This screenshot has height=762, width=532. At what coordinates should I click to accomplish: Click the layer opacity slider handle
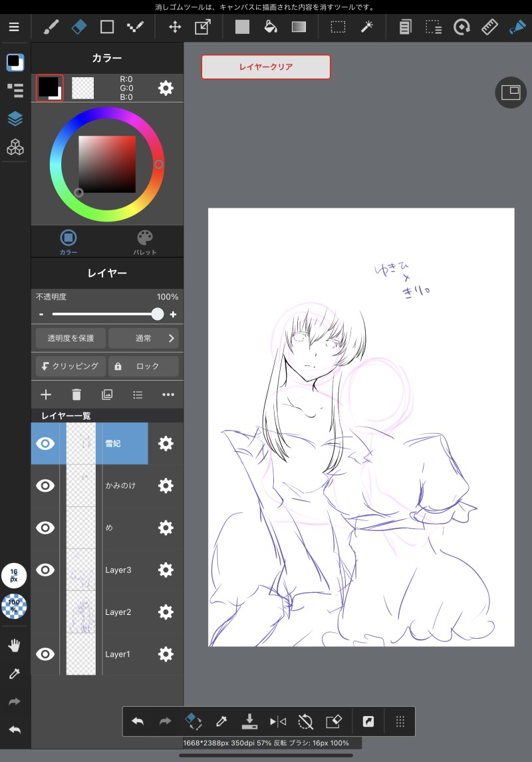pyautogui.click(x=157, y=314)
